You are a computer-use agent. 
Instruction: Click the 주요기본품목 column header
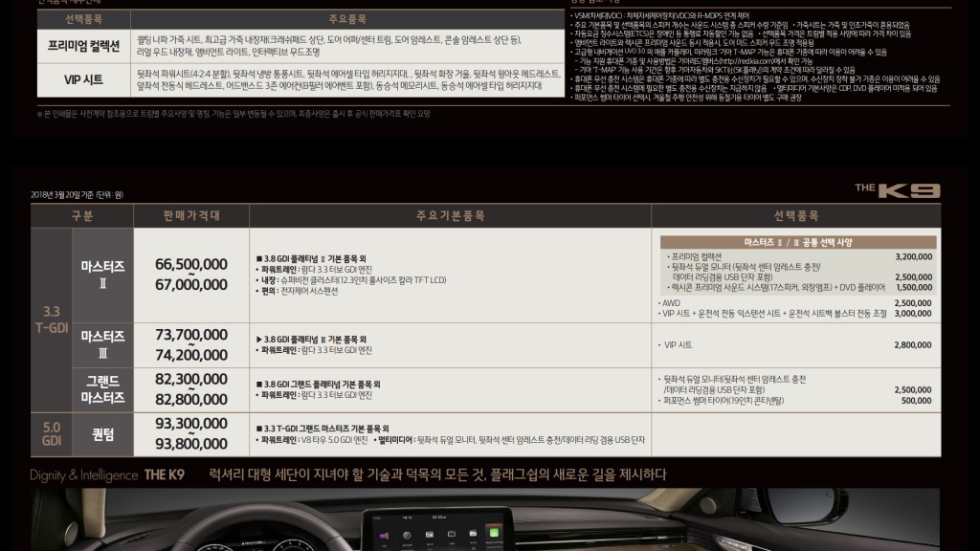click(x=450, y=215)
